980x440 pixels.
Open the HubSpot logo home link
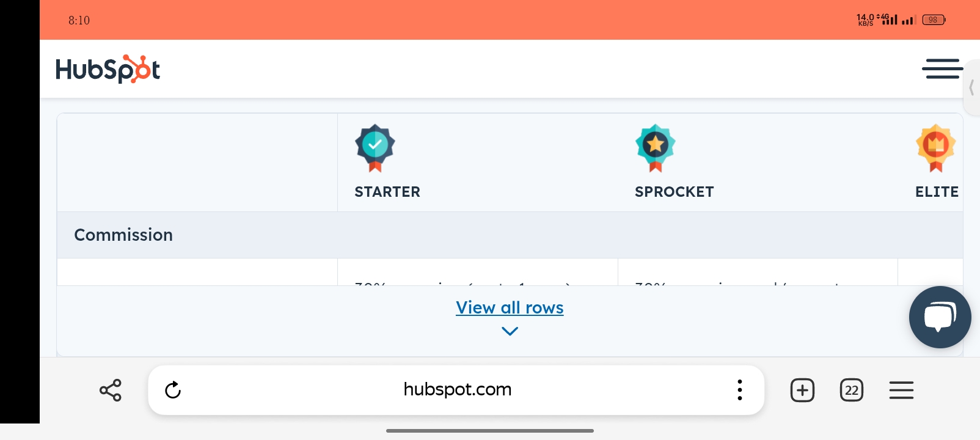click(x=108, y=69)
